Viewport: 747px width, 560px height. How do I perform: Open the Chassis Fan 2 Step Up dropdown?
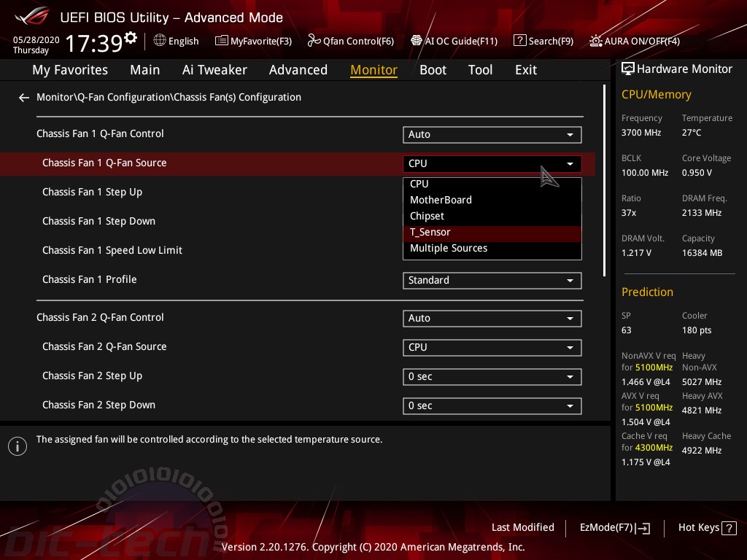pyautogui.click(x=492, y=377)
